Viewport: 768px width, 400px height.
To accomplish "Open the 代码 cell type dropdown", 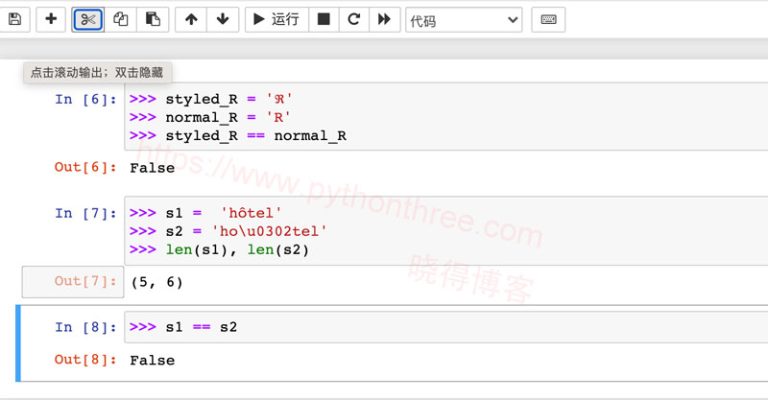I will coord(463,20).
